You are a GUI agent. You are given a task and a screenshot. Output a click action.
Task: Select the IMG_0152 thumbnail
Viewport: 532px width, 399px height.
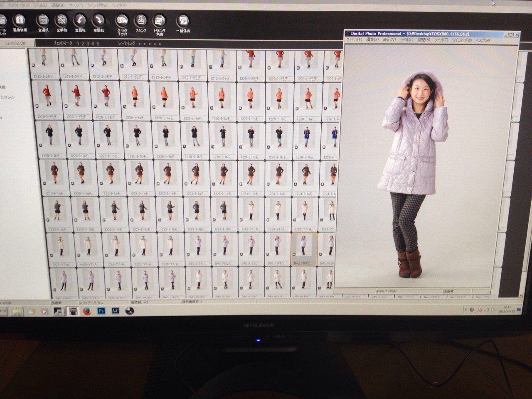click(224, 249)
